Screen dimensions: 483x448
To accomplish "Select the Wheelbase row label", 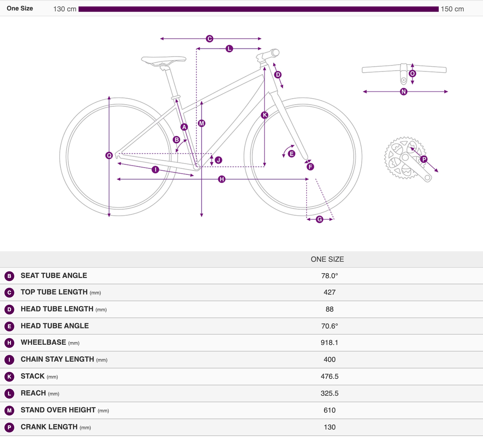I will [x=43, y=342].
